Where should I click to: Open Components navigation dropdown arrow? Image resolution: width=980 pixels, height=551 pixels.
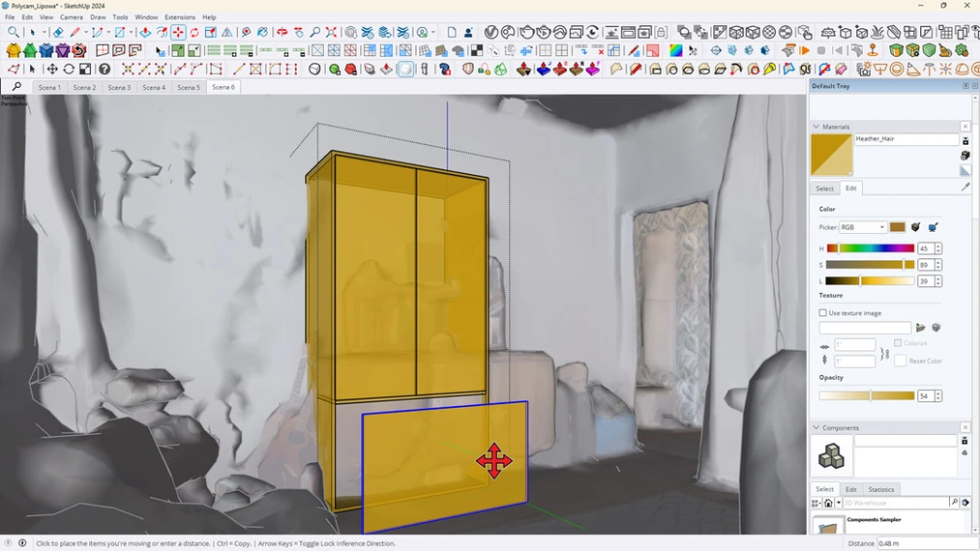(x=838, y=503)
